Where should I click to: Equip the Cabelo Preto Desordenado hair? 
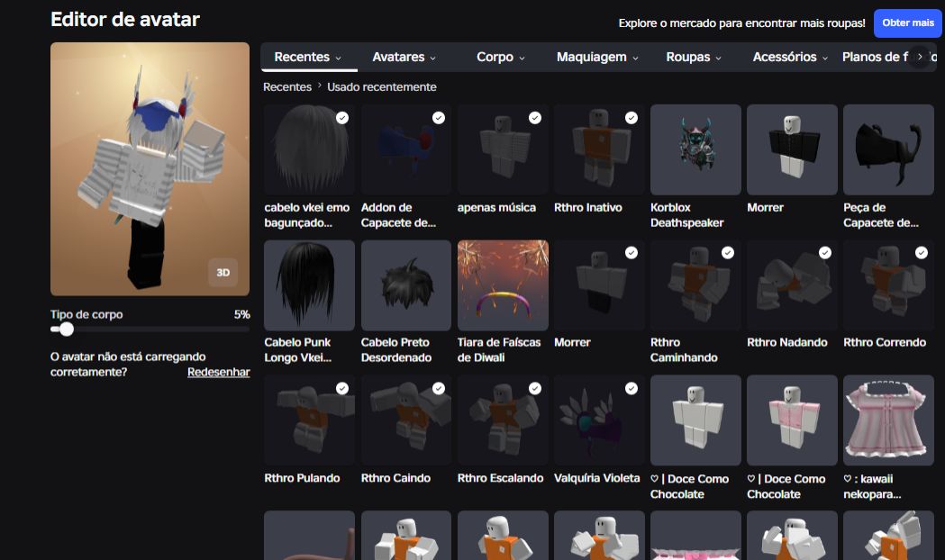coord(406,285)
